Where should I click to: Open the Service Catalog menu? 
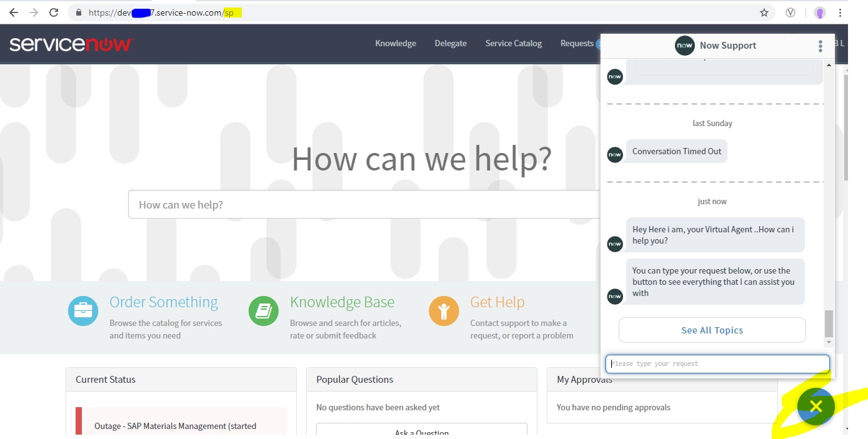pyautogui.click(x=513, y=44)
